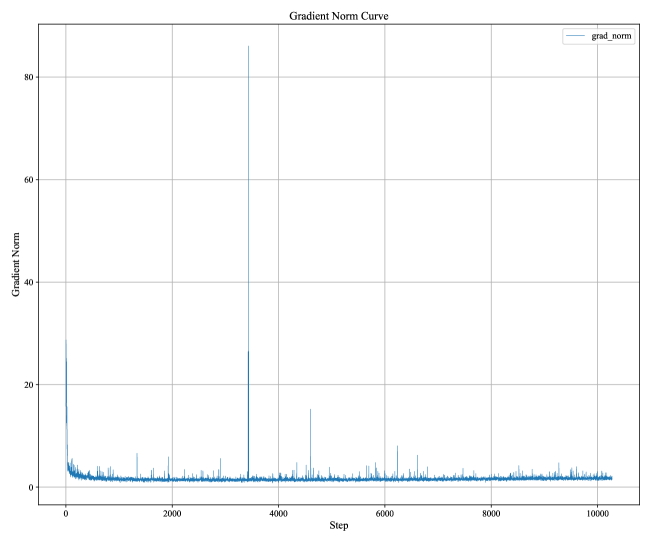Click the x-axis tick label '4000'
The height and width of the screenshot is (543, 651).
(x=278, y=514)
